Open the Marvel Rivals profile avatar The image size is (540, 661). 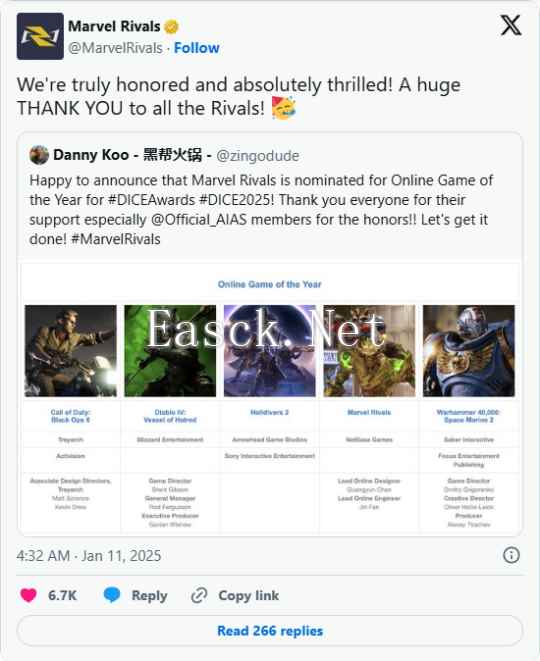(x=40, y=36)
